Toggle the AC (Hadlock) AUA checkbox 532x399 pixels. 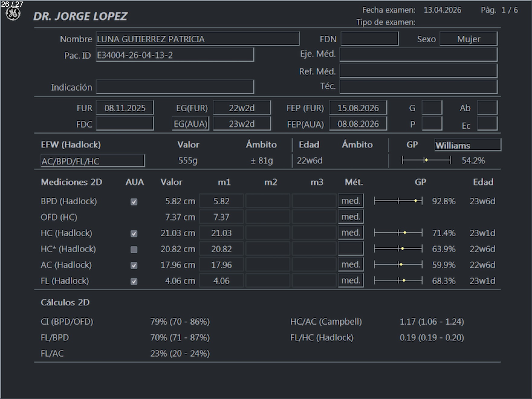(x=134, y=266)
